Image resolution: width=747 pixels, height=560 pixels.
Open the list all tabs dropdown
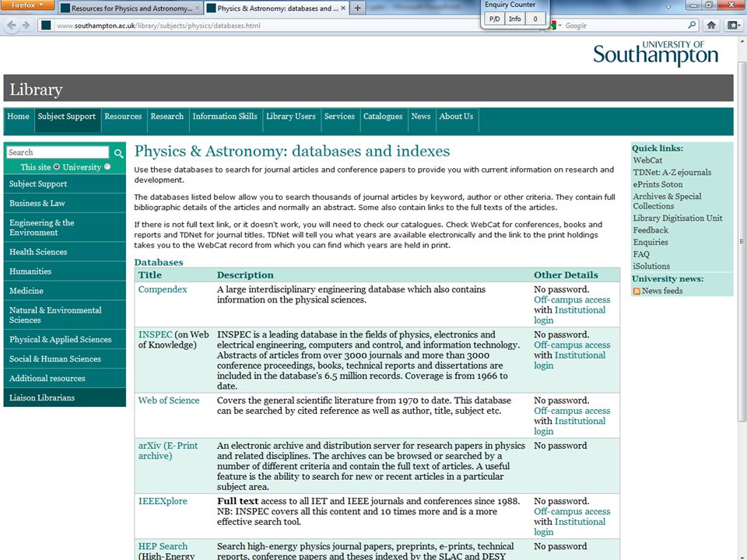(668, 7)
